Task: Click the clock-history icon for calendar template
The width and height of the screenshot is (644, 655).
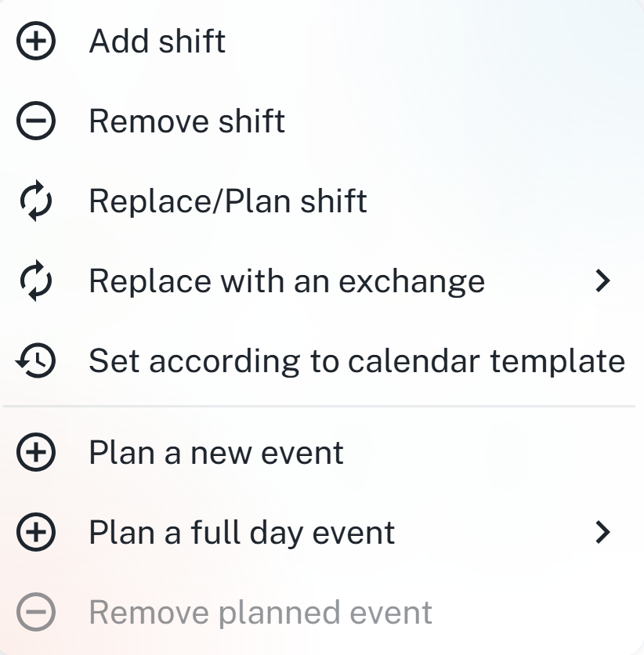Action: [x=35, y=361]
